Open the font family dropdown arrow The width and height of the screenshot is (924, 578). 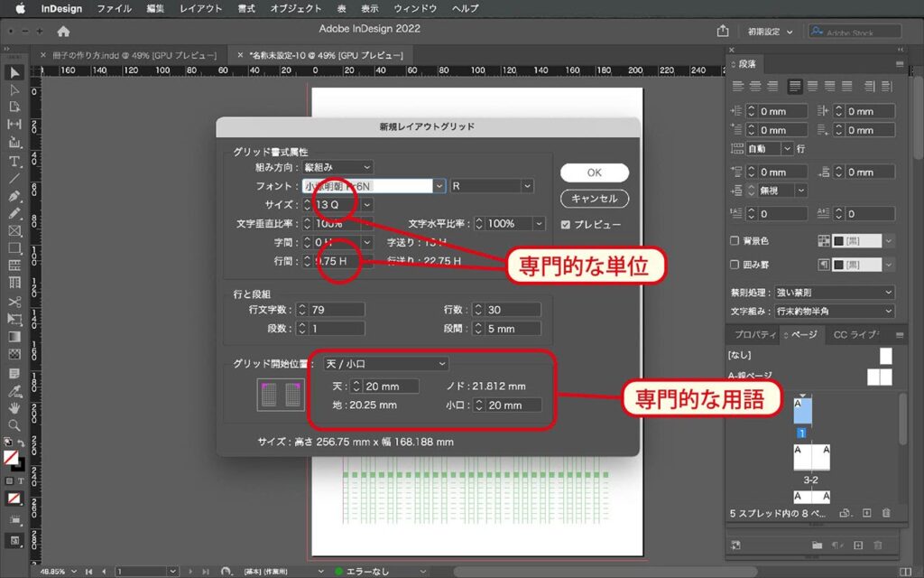[439, 186]
